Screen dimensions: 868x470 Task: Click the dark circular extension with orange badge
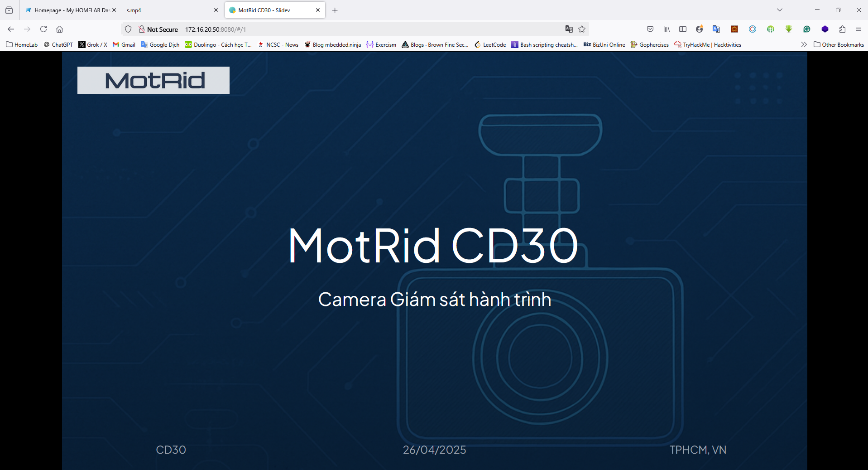coord(700,29)
